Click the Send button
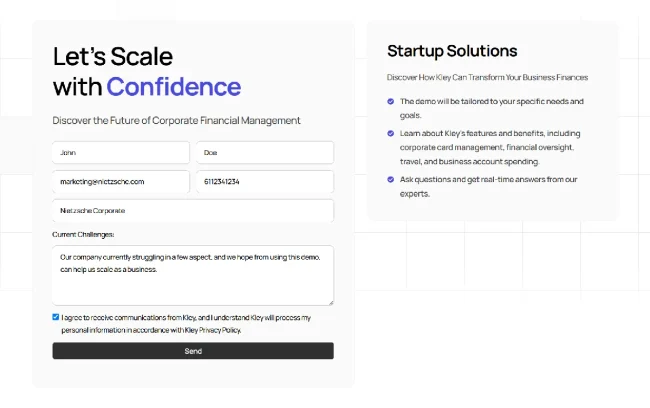This screenshot has width=650, height=408. pos(193,351)
